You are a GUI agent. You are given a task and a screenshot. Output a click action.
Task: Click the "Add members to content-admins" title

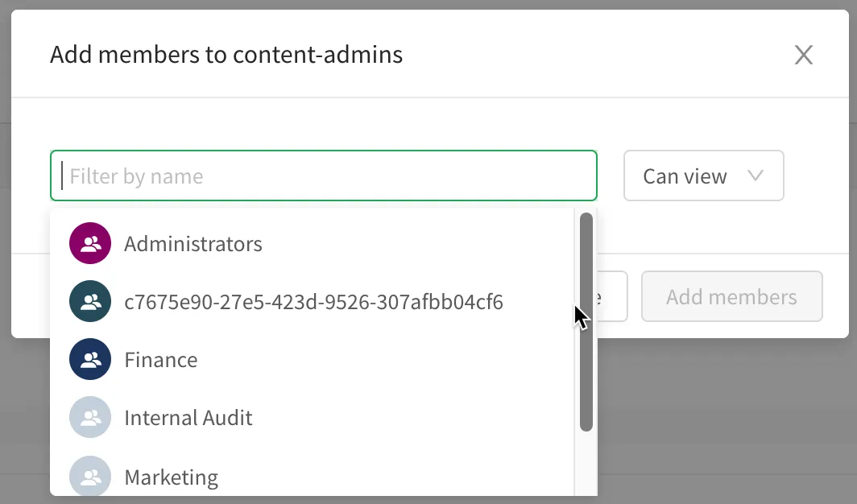point(226,55)
